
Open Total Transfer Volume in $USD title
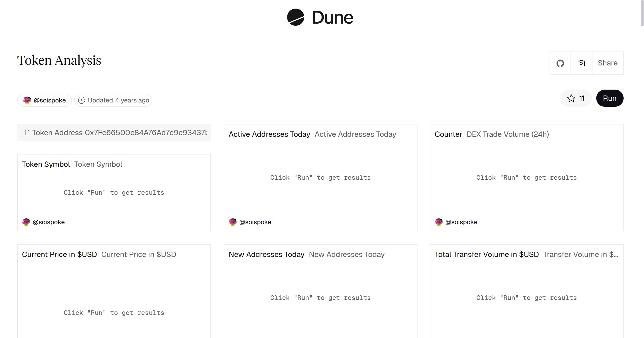click(x=486, y=255)
